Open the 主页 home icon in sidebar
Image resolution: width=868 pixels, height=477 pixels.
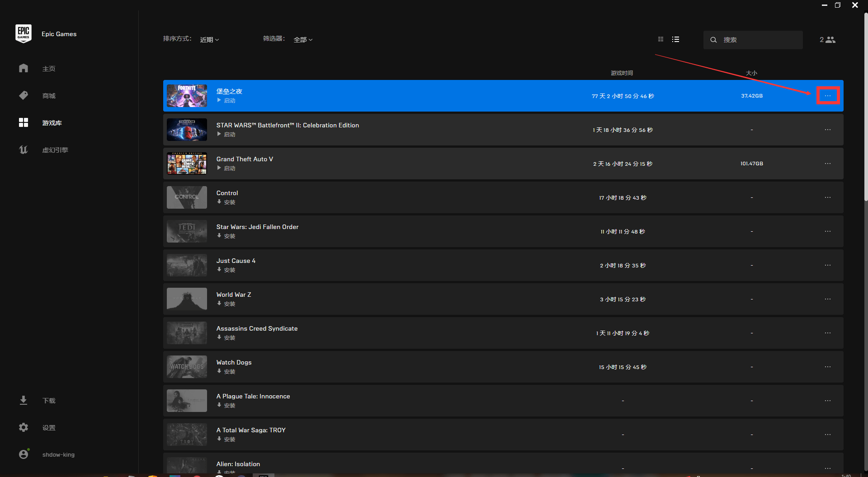[x=24, y=68]
